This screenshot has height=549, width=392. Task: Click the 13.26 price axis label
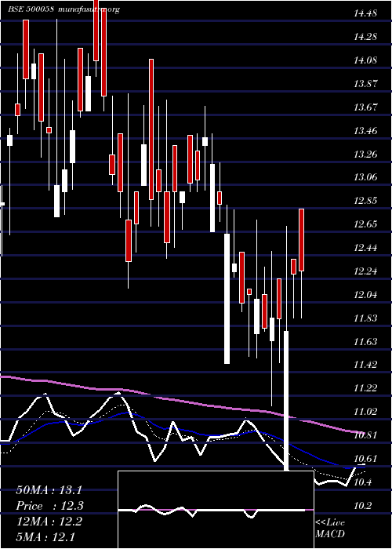tap(365, 154)
